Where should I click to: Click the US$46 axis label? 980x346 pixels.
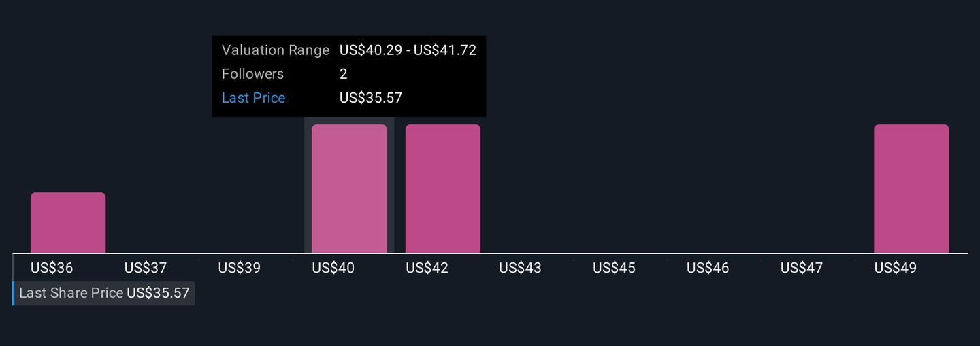(x=708, y=268)
